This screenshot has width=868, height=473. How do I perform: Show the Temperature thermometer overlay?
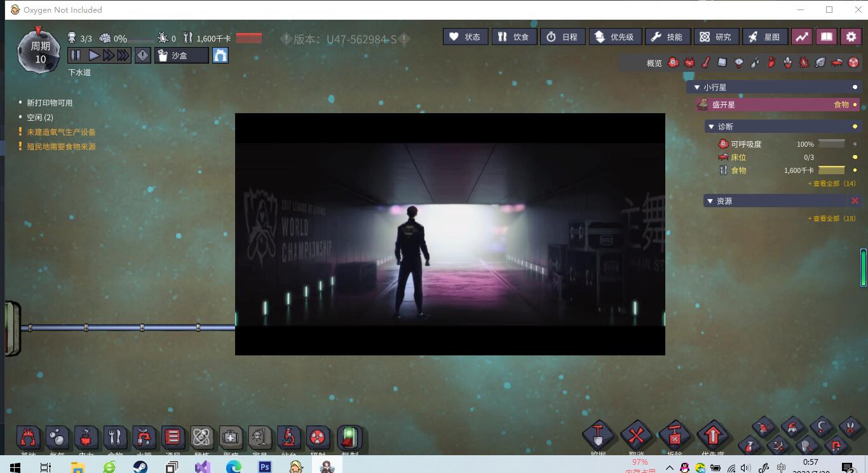coord(705,62)
